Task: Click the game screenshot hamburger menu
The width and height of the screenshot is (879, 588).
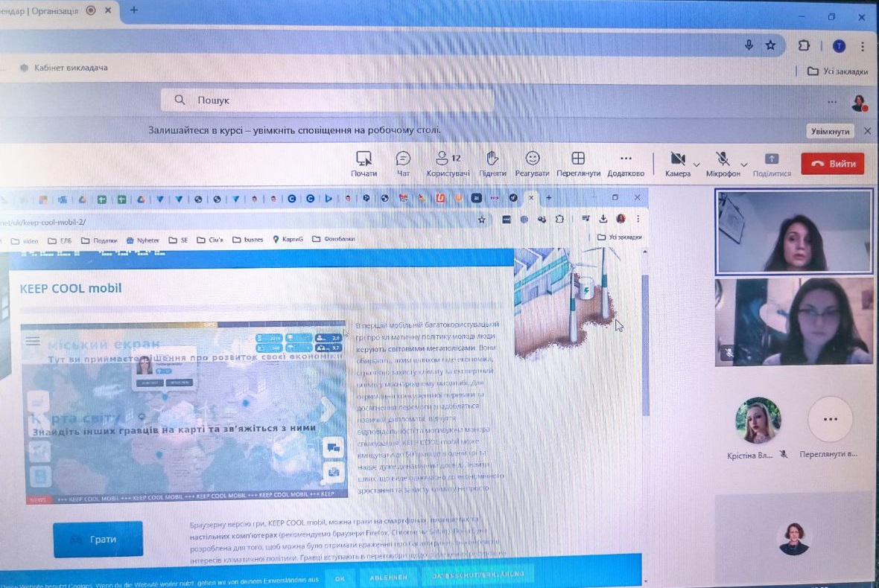Action: (x=33, y=340)
